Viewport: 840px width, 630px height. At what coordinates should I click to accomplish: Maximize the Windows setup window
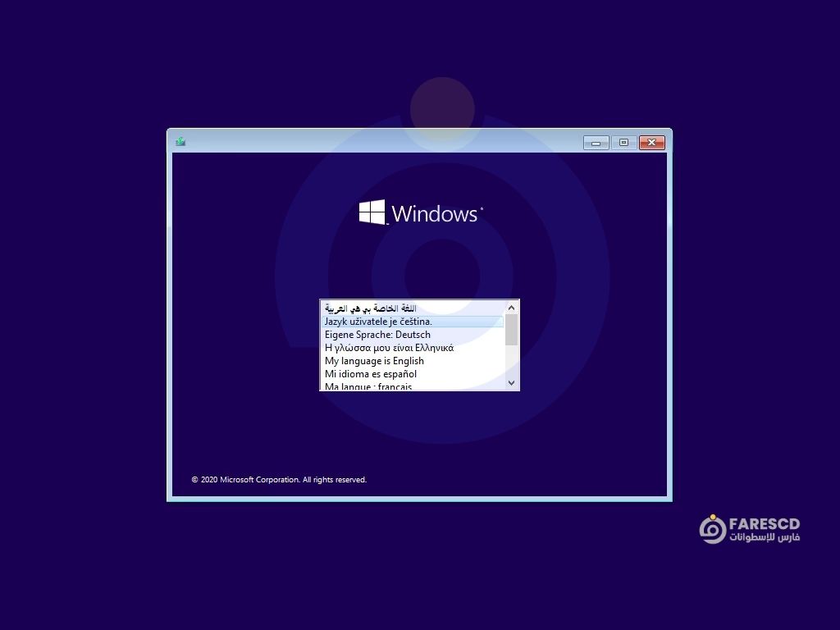click(623, 143)
